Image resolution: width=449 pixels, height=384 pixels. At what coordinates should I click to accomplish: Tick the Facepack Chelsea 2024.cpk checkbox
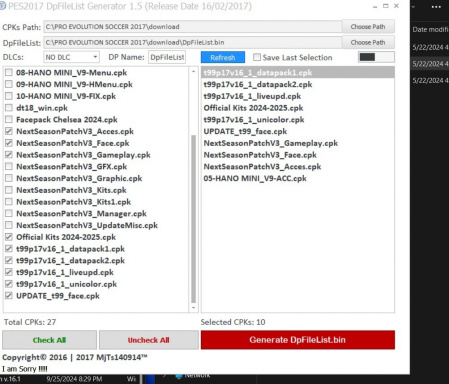point(9,119)
